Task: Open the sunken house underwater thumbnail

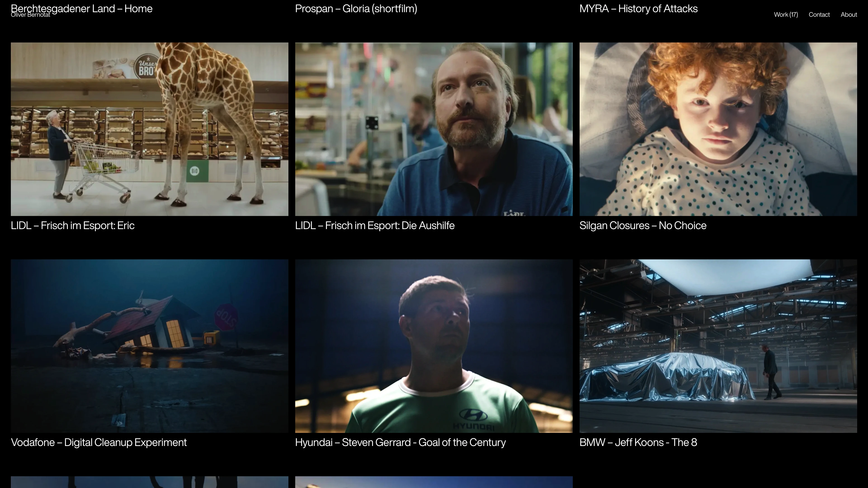Action: click(x=149, y=346)
